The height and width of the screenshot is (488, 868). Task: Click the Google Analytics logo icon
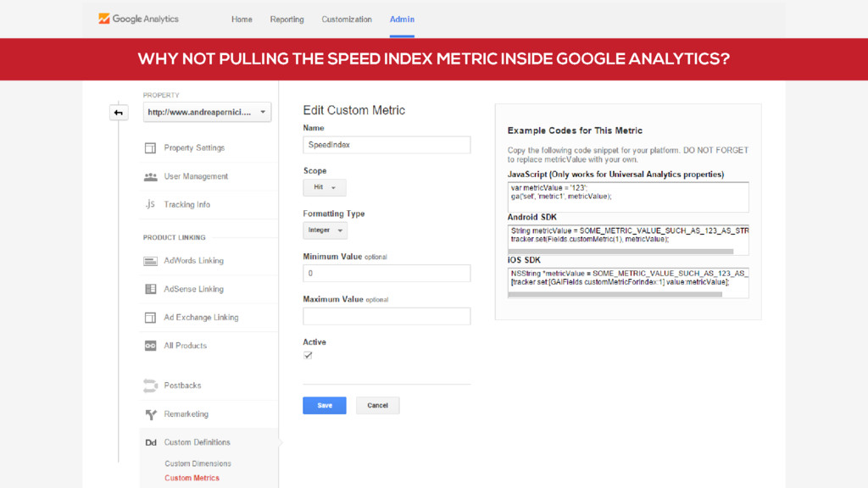(104, 19)
